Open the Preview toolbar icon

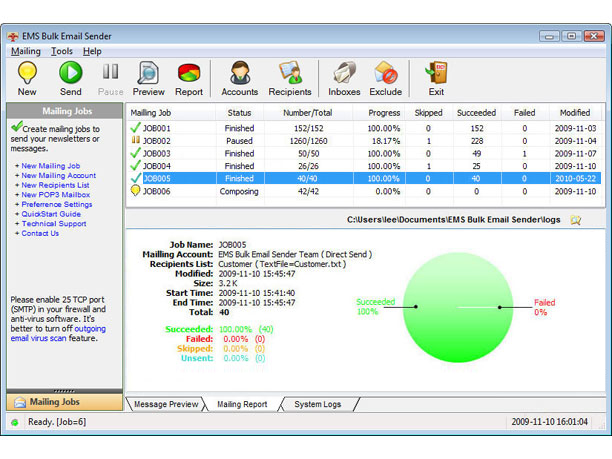pyautogui.click(x=148, y=73)
